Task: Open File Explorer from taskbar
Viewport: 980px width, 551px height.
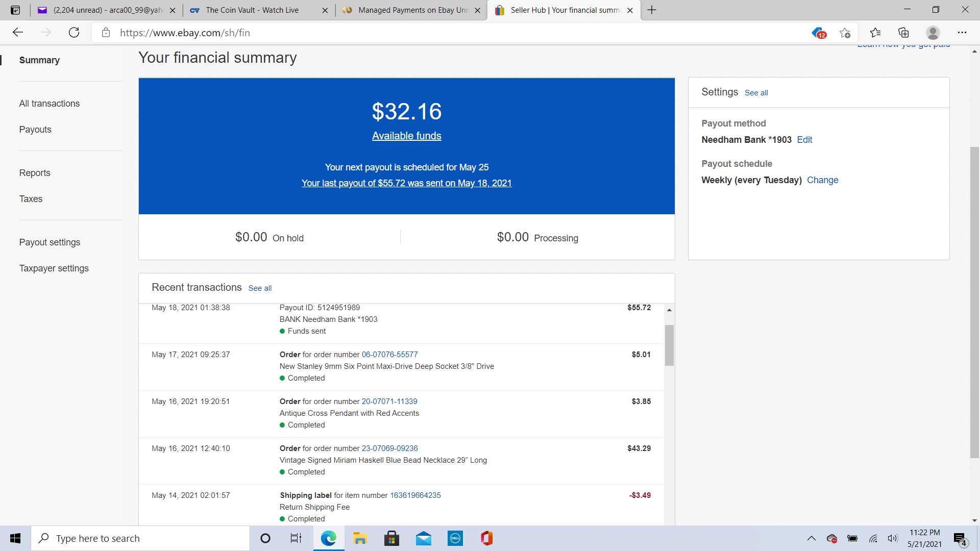Action: 360,538
